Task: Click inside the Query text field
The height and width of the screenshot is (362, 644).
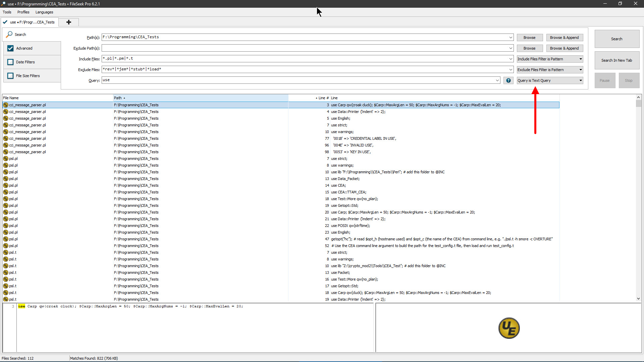Action: coord(299,80)
